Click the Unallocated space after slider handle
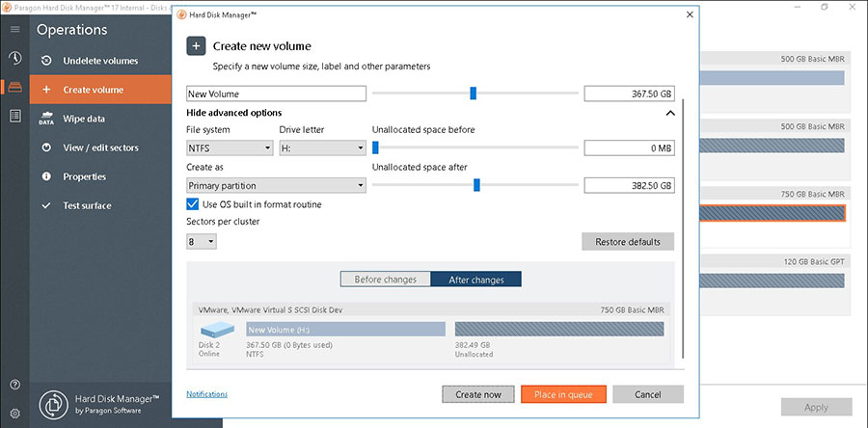The width and height of the screenshot is (868, 428). coord(476,185)
